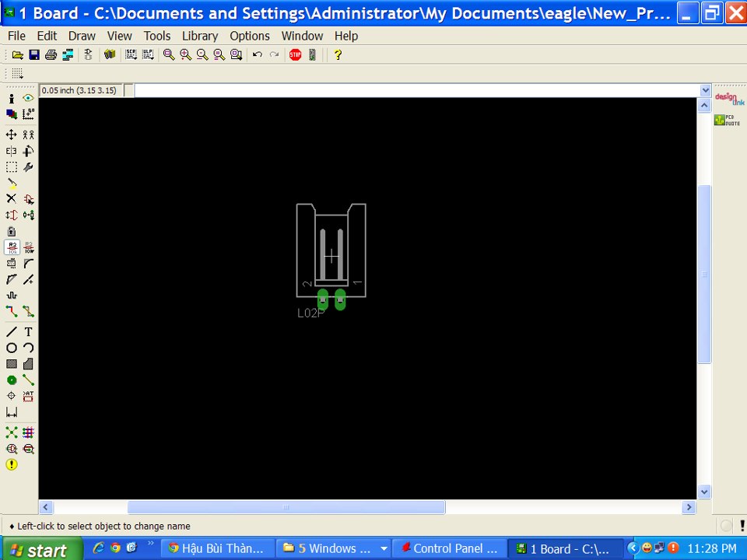
Task: Select the Move tool
Action: (x=12, y=135)
